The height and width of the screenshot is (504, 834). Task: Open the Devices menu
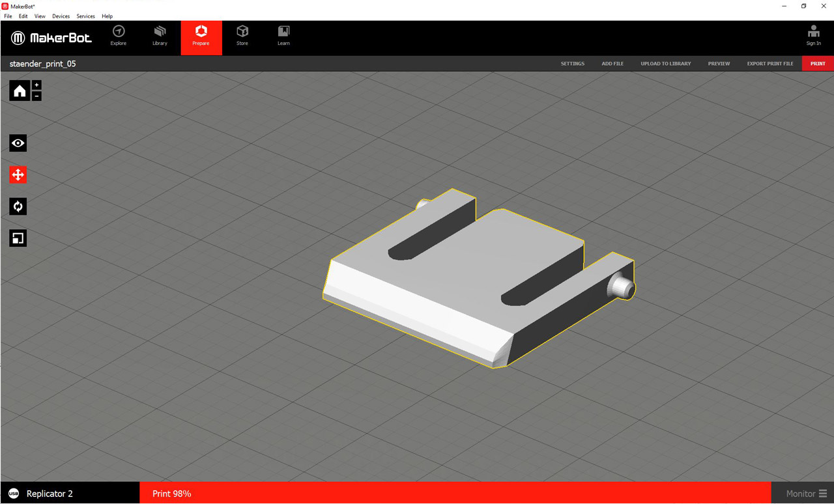point(61,16)
